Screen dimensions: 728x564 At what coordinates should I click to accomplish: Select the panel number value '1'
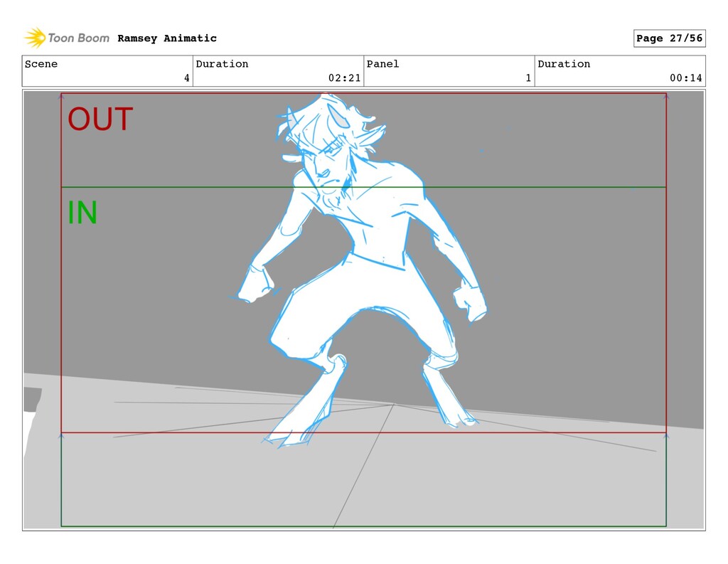(x=528, y=78)
